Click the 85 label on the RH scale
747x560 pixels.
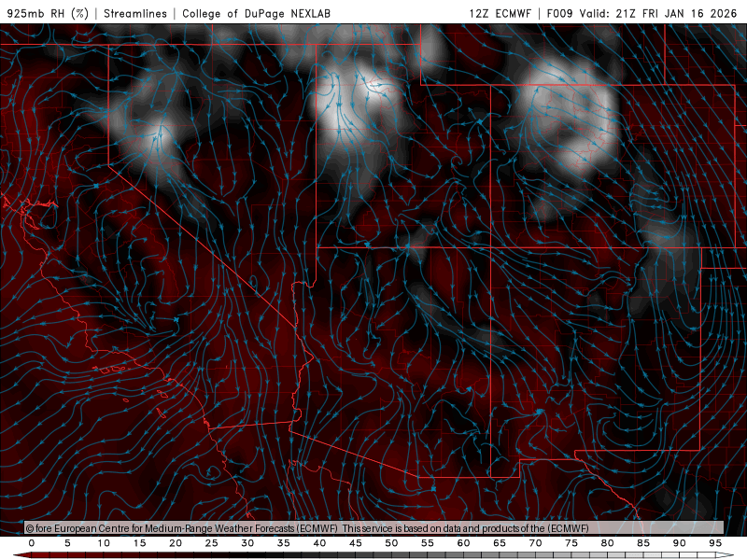pos(643,543)
